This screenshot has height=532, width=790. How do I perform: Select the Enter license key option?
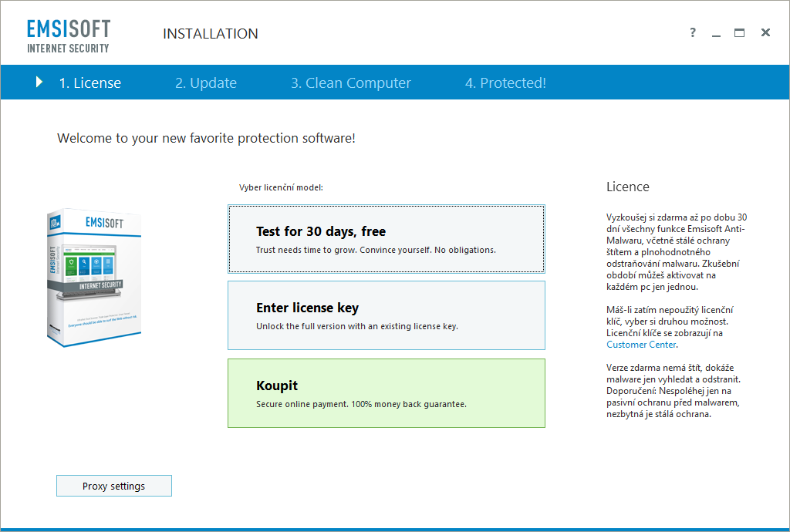pos(386,315)
